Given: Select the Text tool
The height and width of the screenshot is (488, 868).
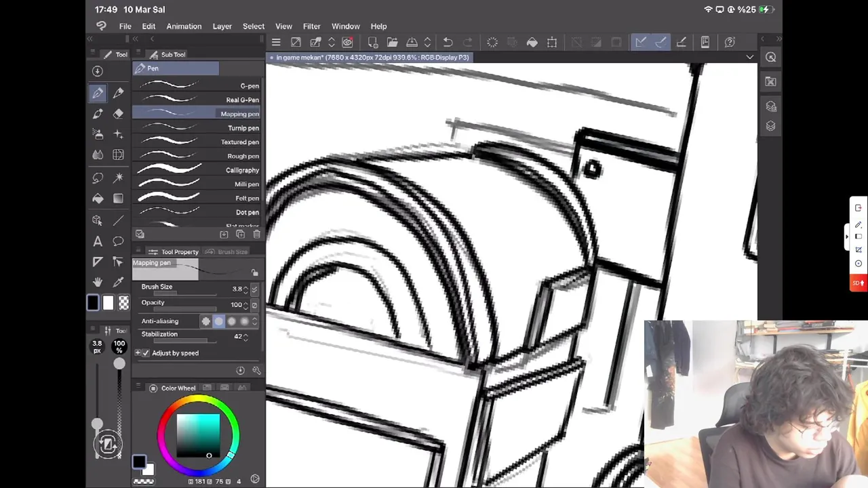Looking at the screenshot, I should point(98,241).
